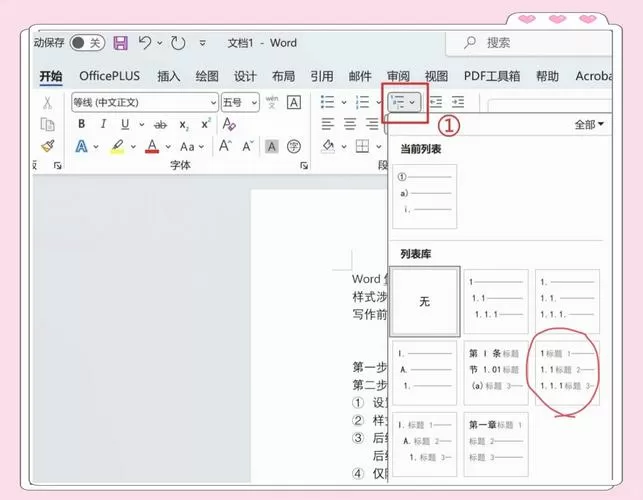Click the Increase Indent icon
The height and width of the screenshot is (500, 643).
pyautogui.click(x=458, y=102)
